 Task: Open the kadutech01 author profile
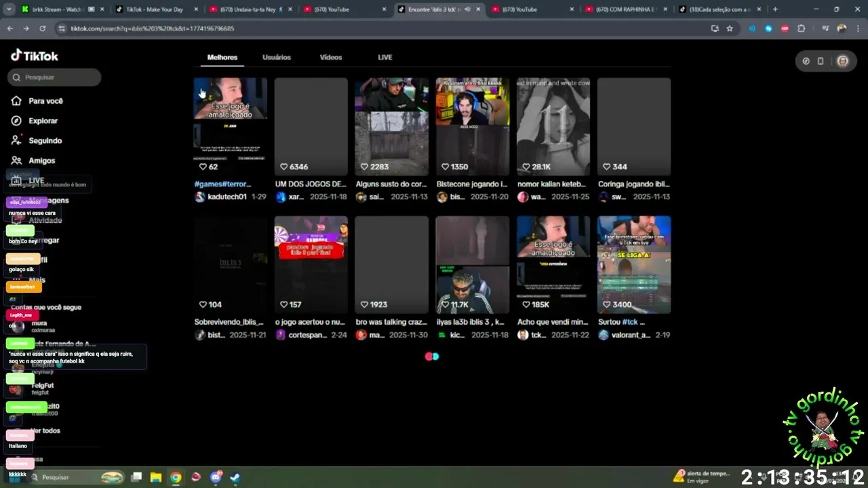coord(226,197)
